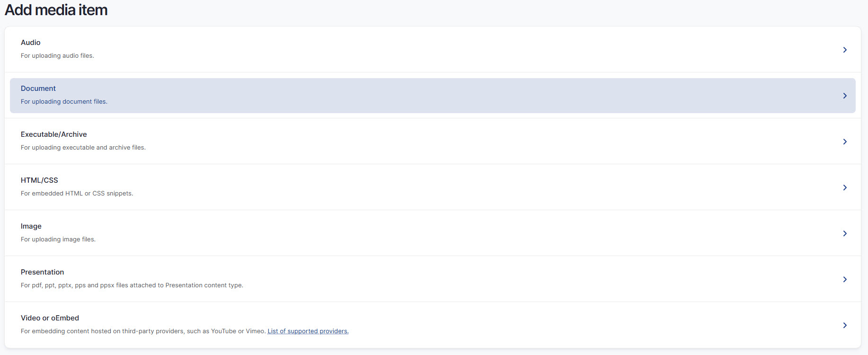Click the Video or oEmbed row chevron
This screenshot has height=355, width=868.
click(x=845, y=325)
